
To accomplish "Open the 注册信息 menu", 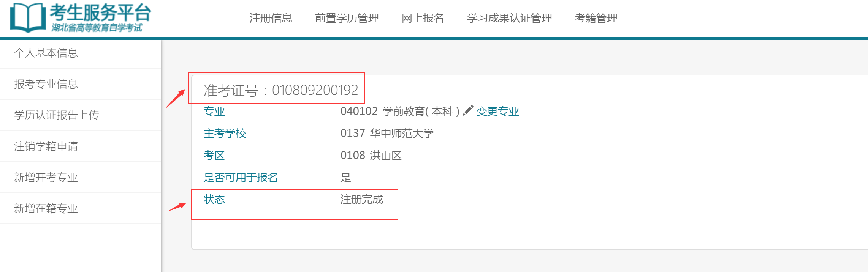I will point(270,18).
